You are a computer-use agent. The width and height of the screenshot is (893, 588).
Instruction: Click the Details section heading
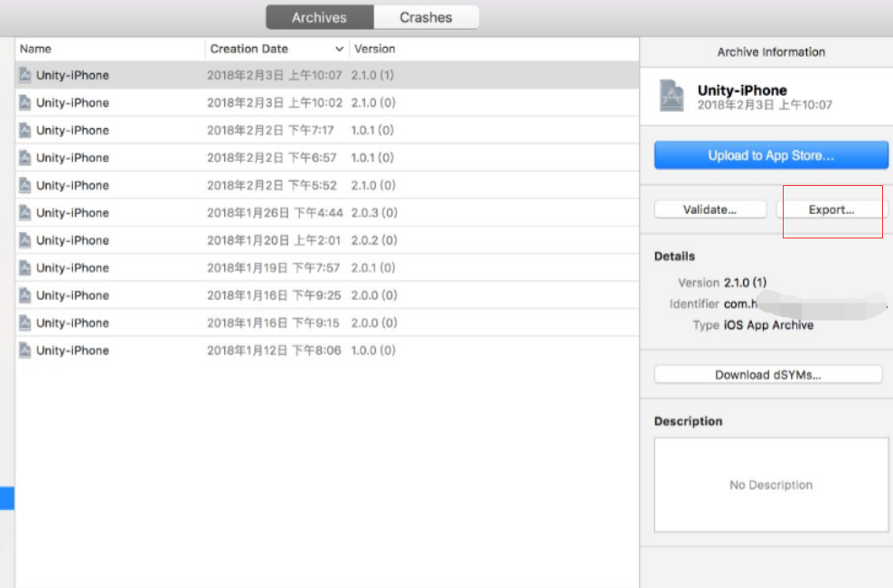point(674,257)
